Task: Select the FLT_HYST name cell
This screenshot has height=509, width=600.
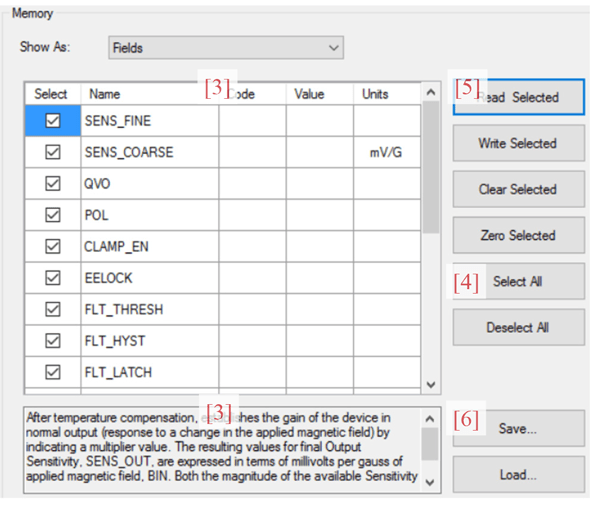Action: point(150,341)
